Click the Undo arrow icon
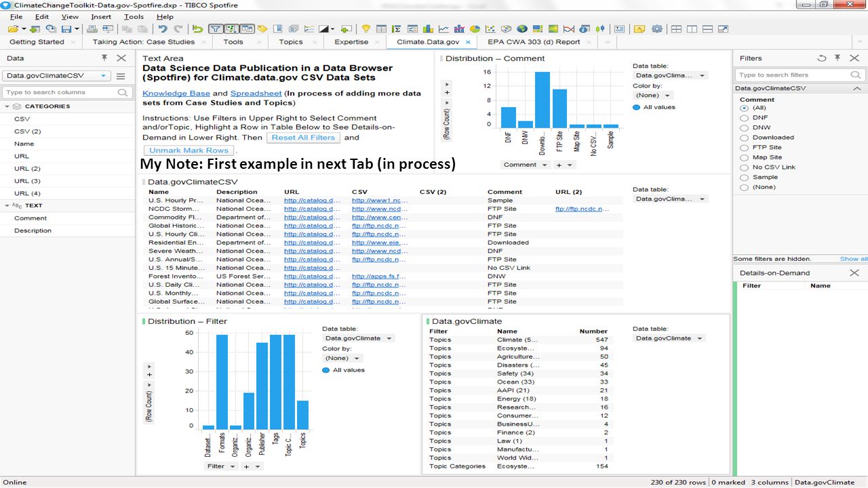Viewport: 868px width, 488px height. pos(163,29)
